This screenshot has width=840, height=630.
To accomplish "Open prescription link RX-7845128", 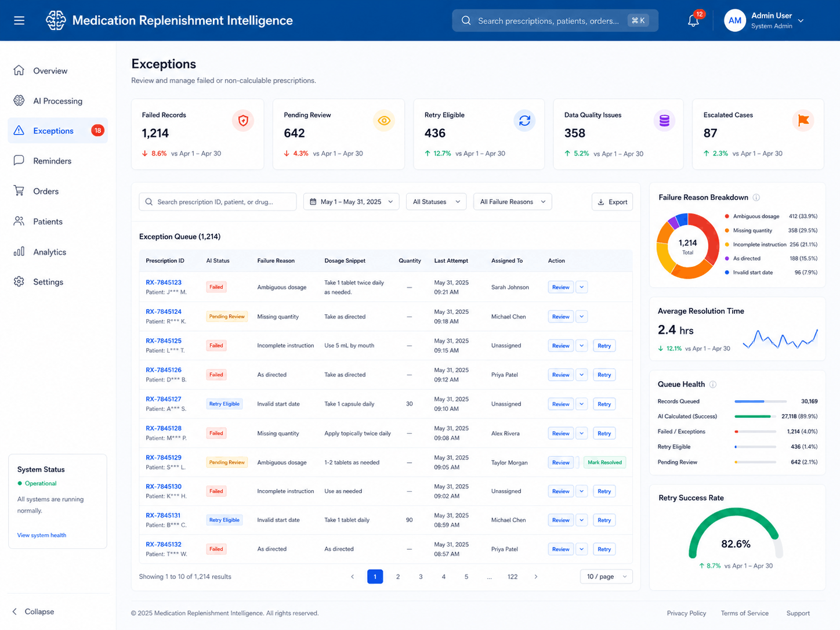I will 164,428.
